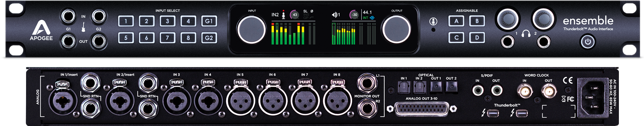Click the large INPUT knob

[x=251, y=29]
